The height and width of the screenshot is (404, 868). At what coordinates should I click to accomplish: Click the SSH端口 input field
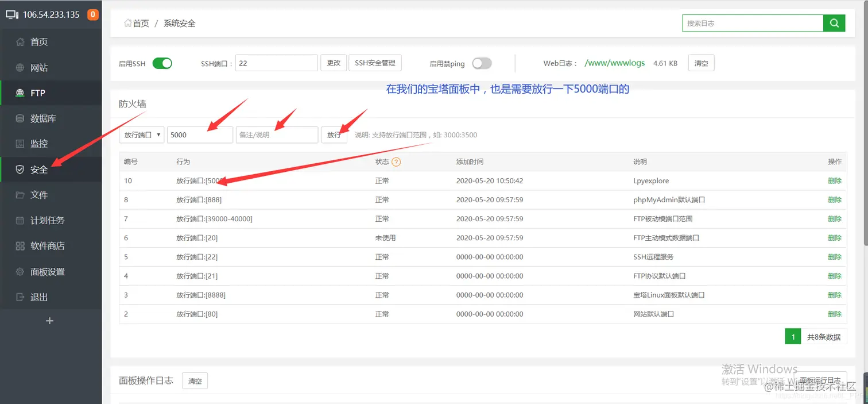coord(277,63)
